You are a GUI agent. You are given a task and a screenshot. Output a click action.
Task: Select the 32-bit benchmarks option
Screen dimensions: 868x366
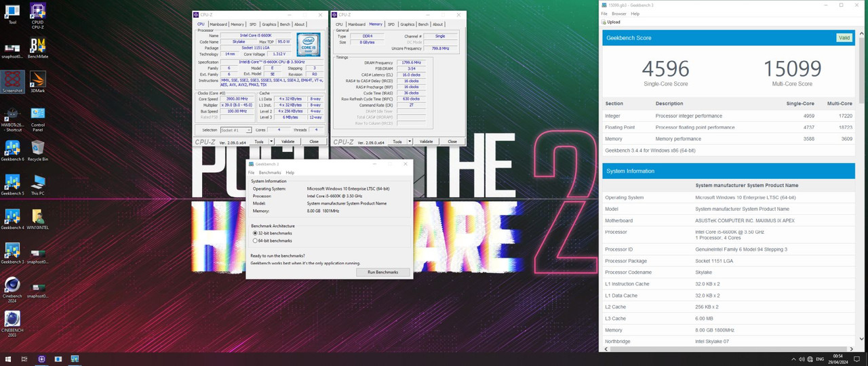click(x=273, y=233)
